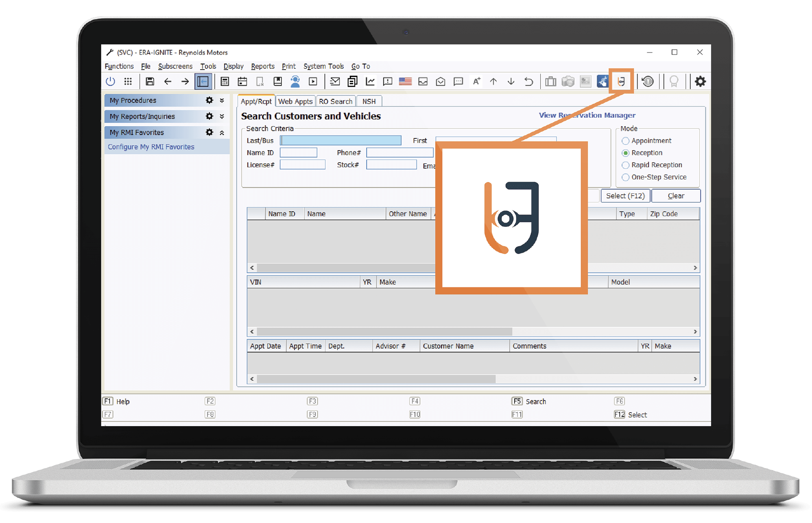Click the play box toolbar icon
The image size is (812, 523).
click(313, 81)
